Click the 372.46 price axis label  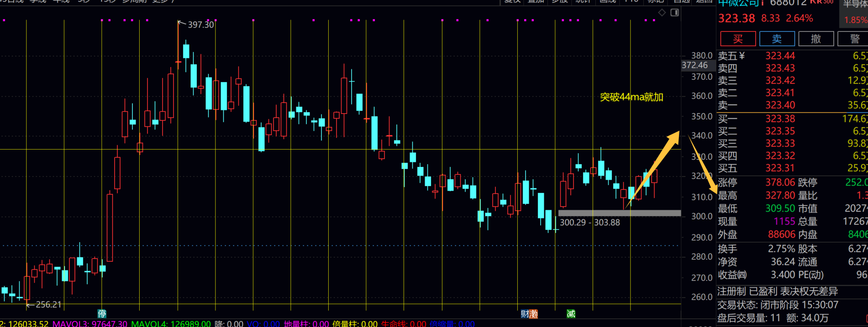point(694,65)
